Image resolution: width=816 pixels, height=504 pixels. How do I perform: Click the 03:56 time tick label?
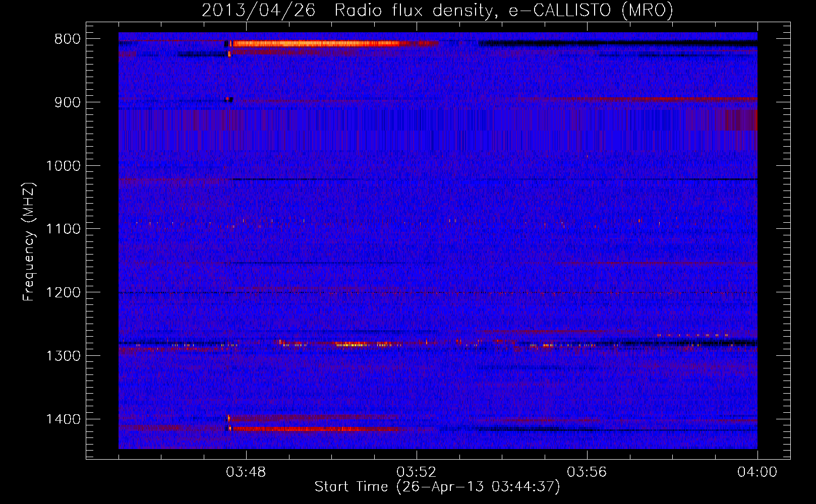(587, 472)
